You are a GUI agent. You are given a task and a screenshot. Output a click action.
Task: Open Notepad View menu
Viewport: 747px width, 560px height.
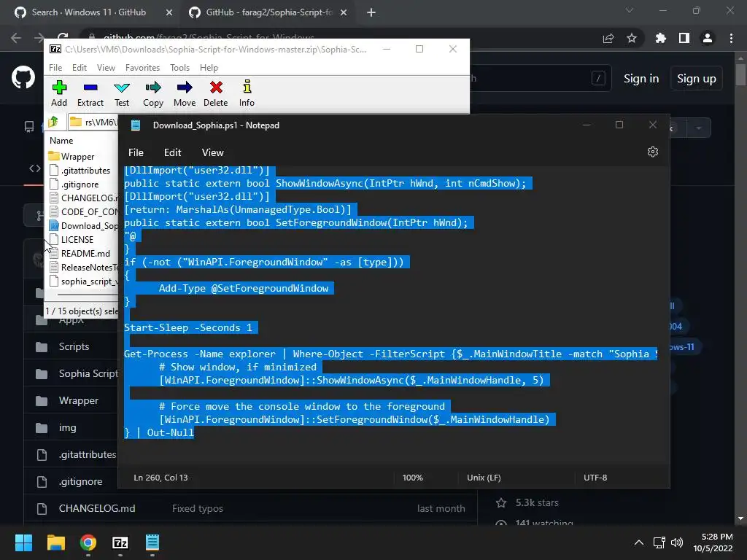[x=212, y=152]
